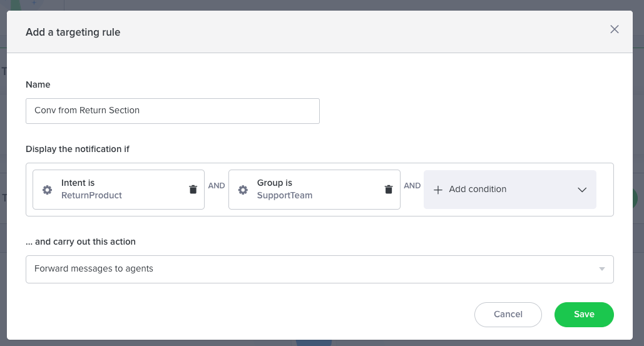Select the SupportTeam group value text
644x346 pixels.
(x=284, y=195)
